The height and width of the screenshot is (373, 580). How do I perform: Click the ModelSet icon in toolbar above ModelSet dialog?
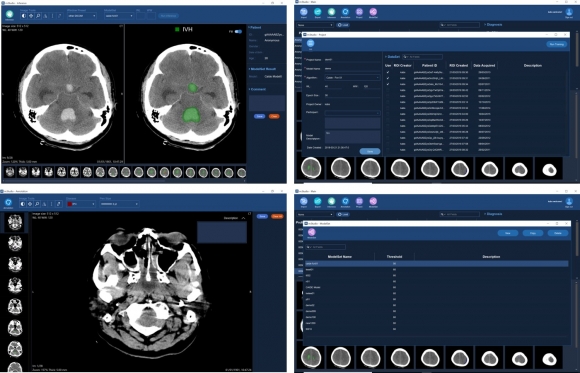(373, 202)
